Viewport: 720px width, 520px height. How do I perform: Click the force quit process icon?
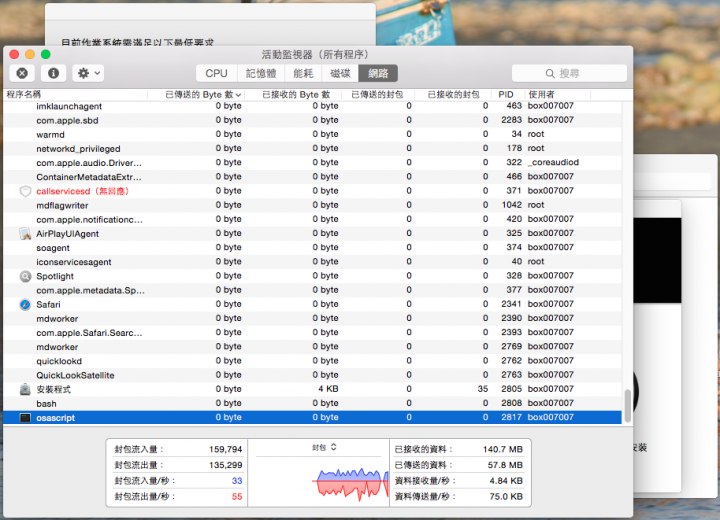click(x=22, y=73)
